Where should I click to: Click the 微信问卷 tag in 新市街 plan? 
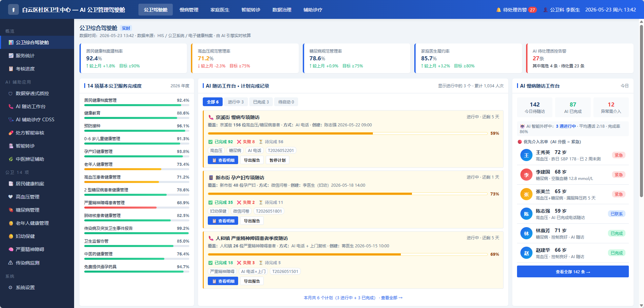241,211
